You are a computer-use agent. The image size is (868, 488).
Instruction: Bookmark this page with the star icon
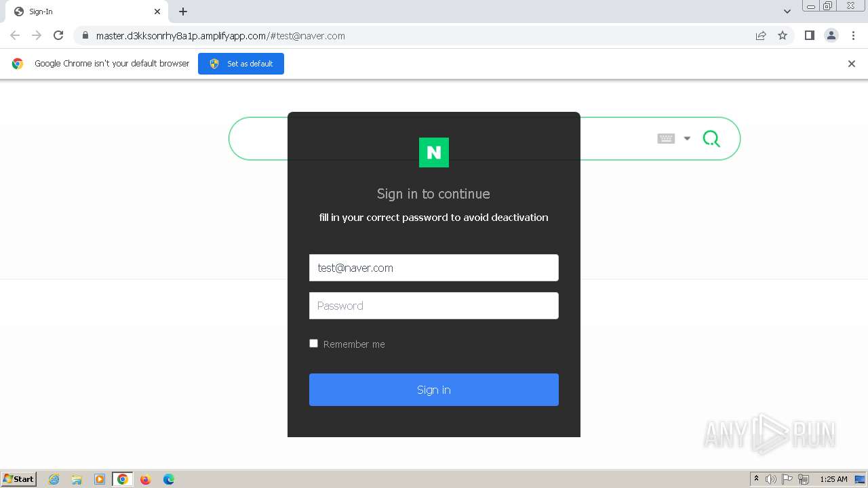coord(783,36)
